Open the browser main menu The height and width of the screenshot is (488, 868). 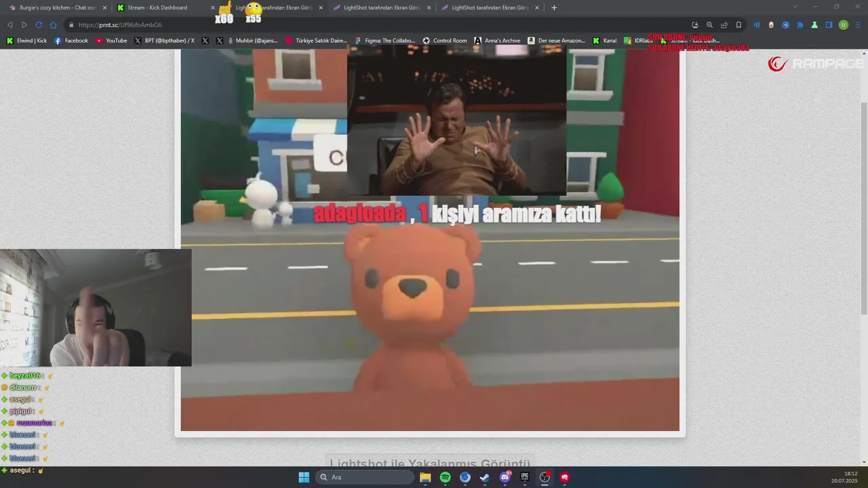pyautogui.click(x=858, y=25)
